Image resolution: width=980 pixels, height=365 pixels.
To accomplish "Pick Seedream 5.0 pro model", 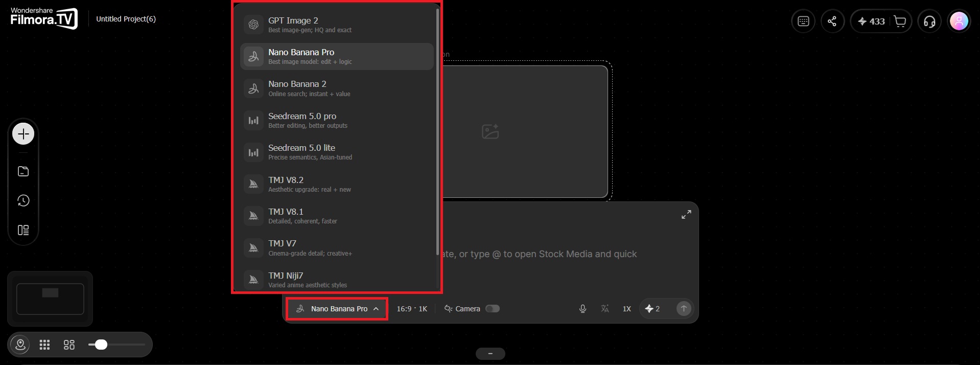I will tap(337, 120).
